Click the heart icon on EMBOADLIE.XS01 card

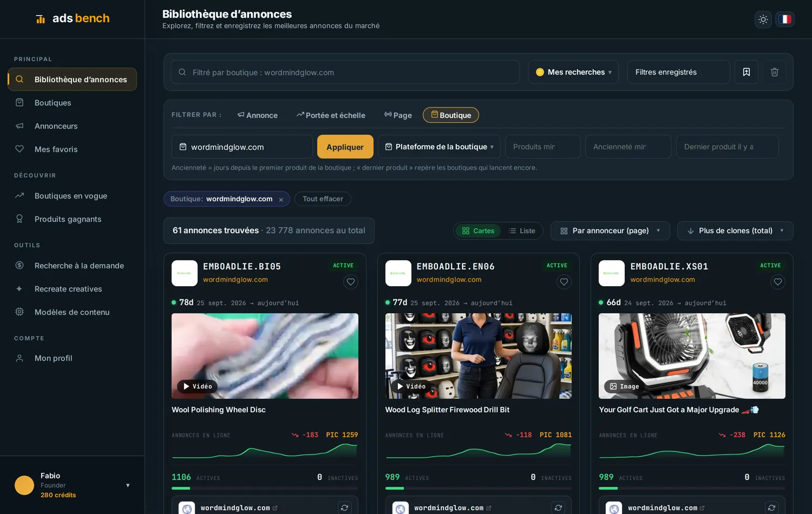point(778,282)
